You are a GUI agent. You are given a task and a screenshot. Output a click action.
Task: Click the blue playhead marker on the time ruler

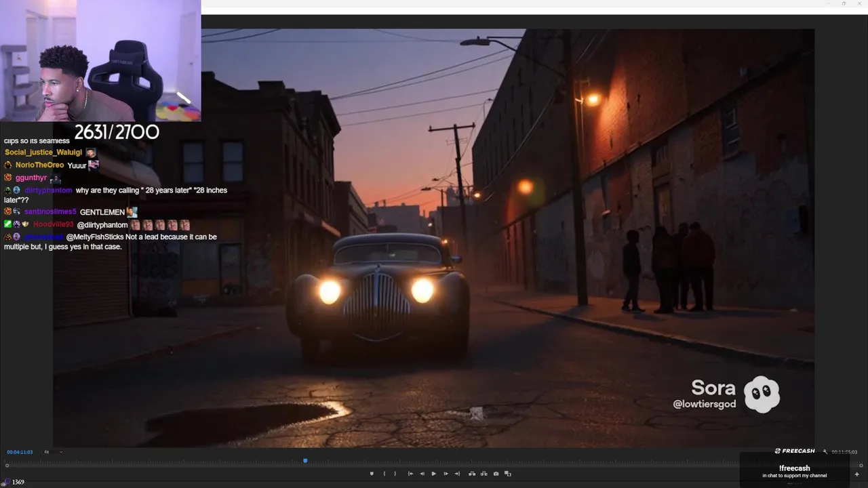[305, 461]
